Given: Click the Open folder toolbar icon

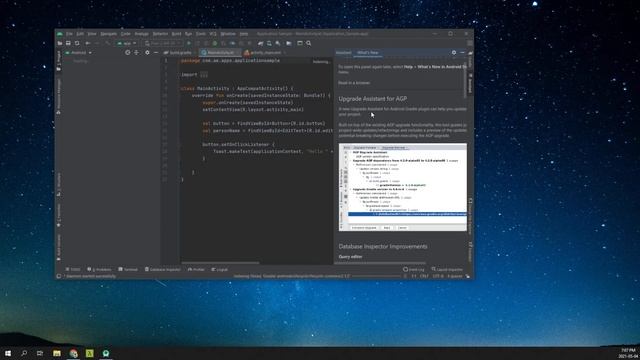Looking at the screenshot, I should pyautogui.click(x=60, y=43).
